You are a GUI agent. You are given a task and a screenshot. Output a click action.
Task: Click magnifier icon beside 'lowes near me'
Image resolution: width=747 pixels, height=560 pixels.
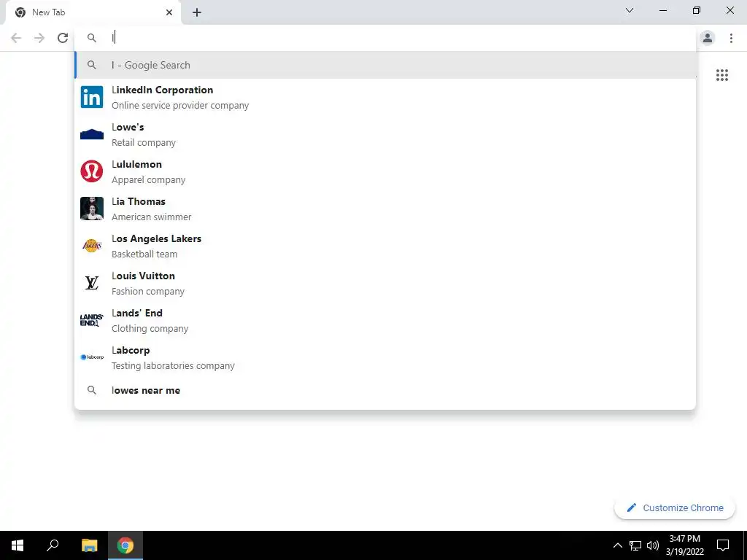92,391
